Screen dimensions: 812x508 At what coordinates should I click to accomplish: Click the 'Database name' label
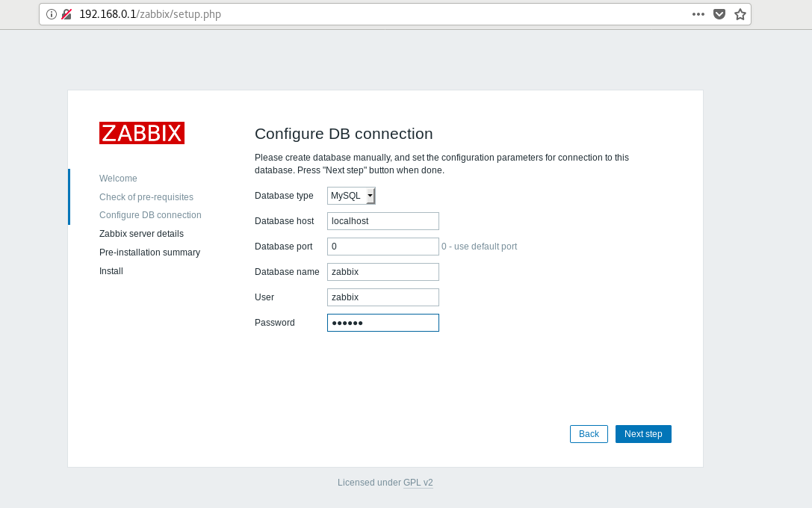click(287, 272)
